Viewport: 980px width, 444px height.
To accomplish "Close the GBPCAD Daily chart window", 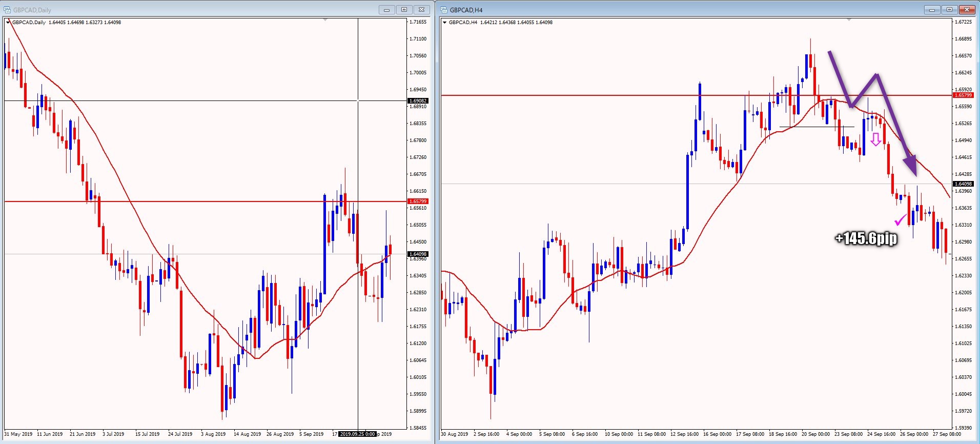I will [421, 10].
